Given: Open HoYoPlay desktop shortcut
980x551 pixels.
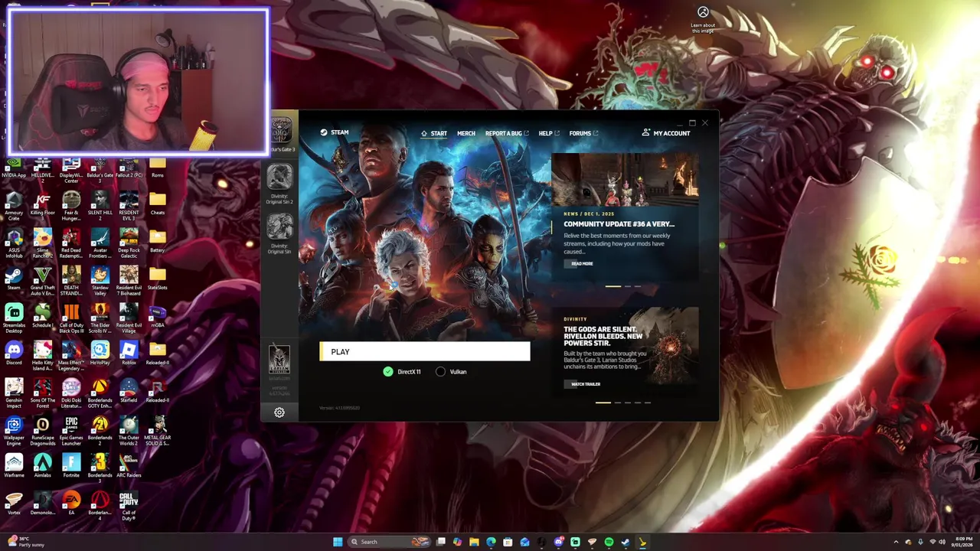Looking at the screenshot, I should [100, 354].
